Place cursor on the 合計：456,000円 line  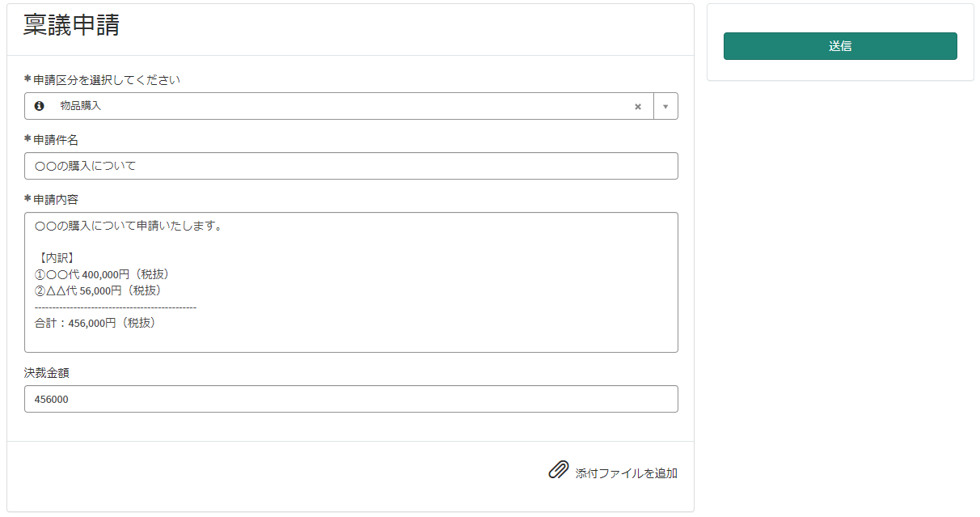click(x=95, y=323)
